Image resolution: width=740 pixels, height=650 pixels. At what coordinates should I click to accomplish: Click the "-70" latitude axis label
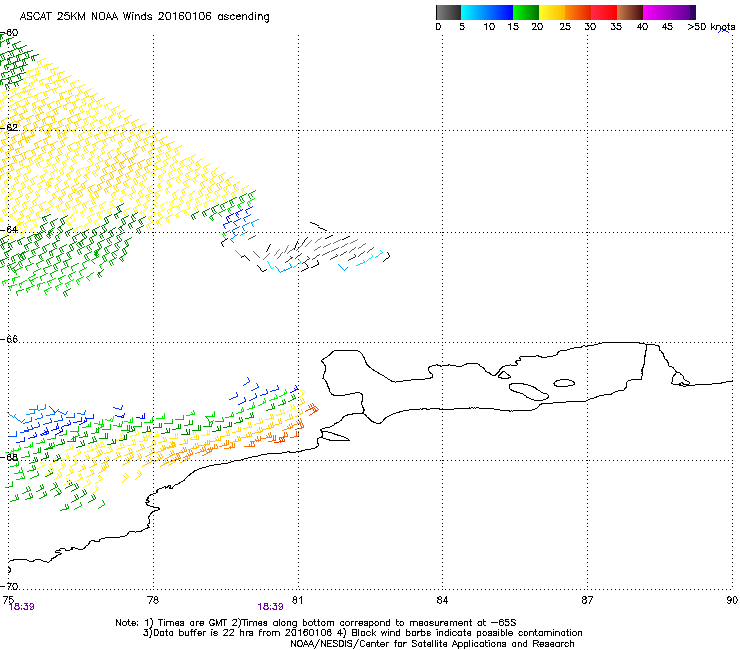coord(9,586)
